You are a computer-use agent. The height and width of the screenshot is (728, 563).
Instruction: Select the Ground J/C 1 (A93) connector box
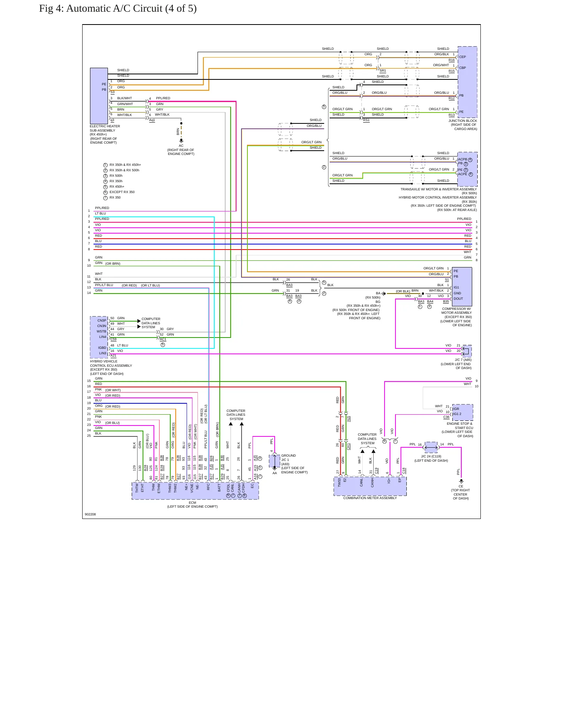(x=275, y=461)
